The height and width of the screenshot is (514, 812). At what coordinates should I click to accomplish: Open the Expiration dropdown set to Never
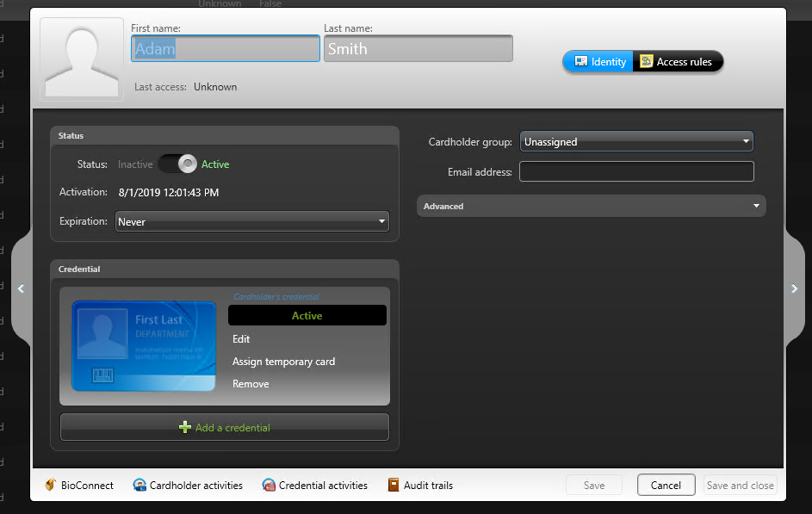[251, 221]
